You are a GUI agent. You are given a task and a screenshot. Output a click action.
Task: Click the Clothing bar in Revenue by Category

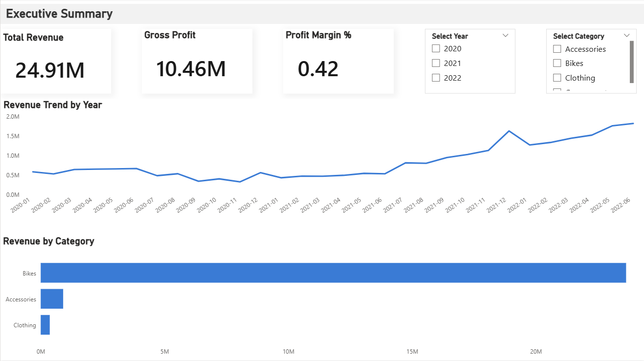click(45, 325)
